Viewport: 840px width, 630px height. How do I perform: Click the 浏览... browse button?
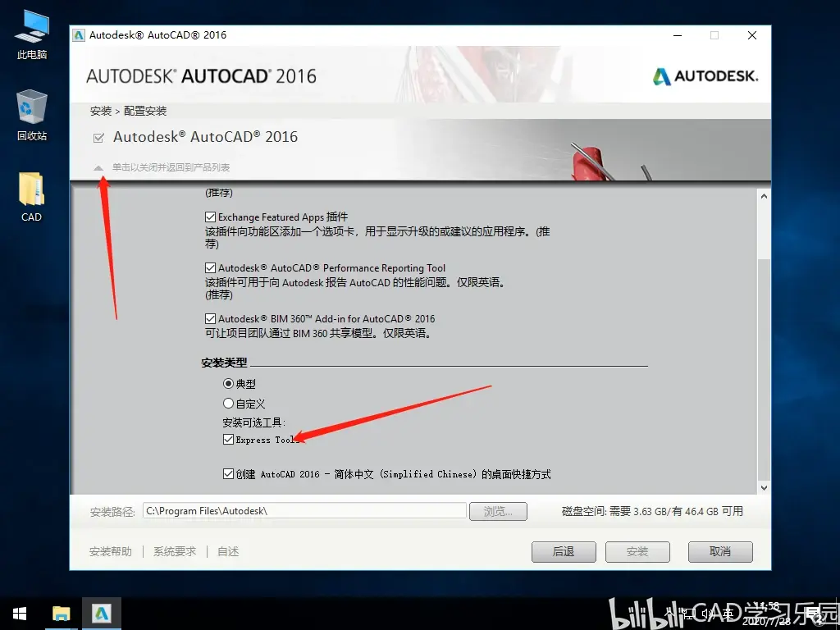click(x=498, y=511)
